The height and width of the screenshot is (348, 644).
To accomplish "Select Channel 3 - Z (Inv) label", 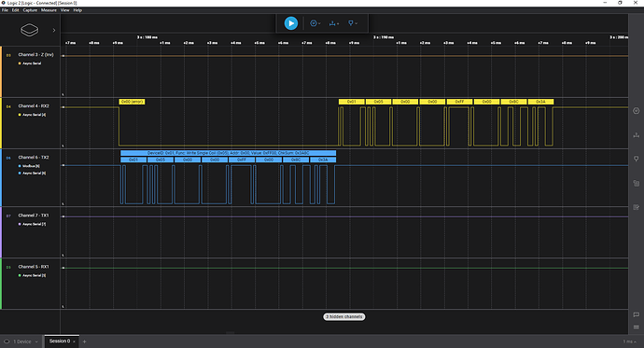I will tap(35, 55).
